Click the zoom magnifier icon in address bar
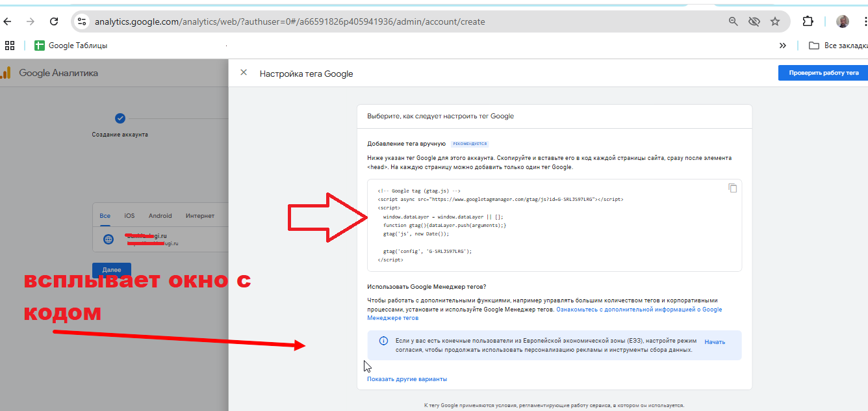Screen dimensions: 868x411 pos(733,21)
